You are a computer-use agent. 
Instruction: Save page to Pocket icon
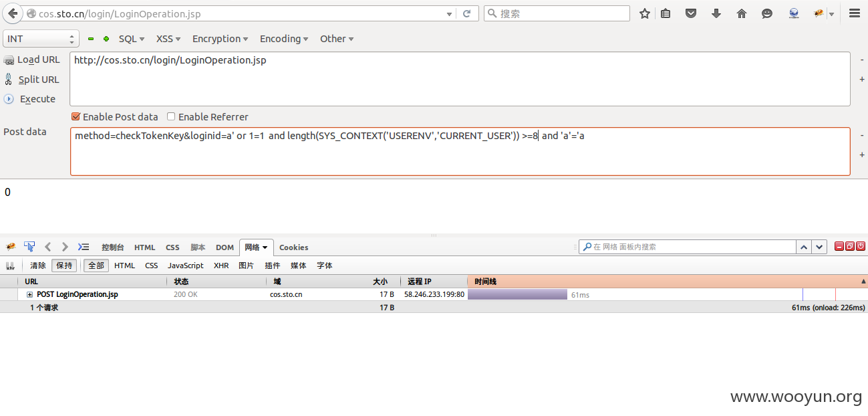click(x=691, y=13)
